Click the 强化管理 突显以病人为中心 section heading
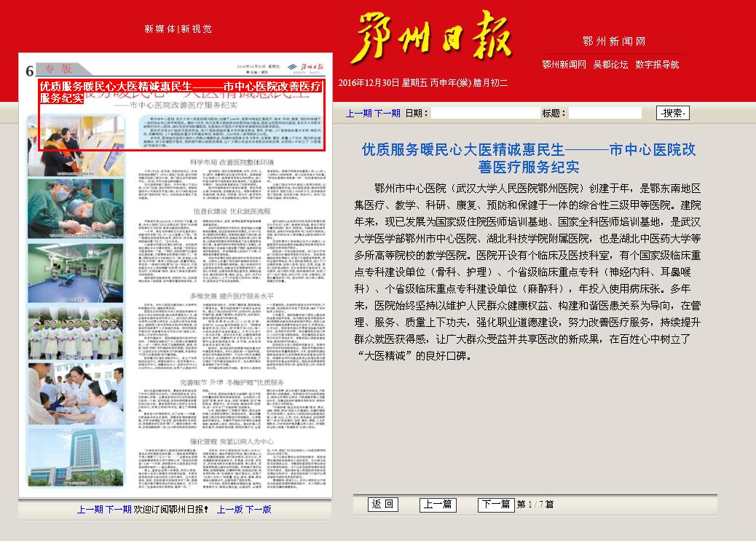The width and height of the screenshot is (756, 541). pos(232,441)
